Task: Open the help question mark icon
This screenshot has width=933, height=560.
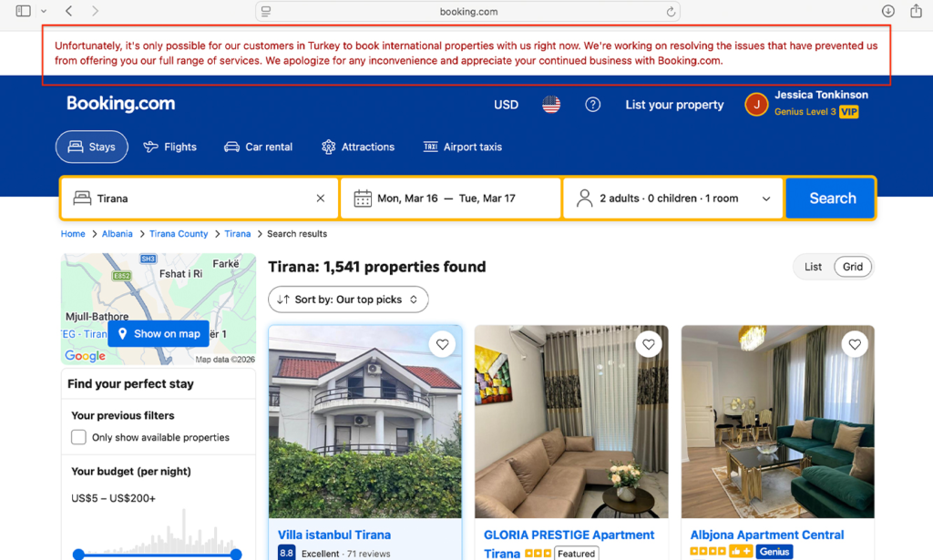Action: pos(592,105)
